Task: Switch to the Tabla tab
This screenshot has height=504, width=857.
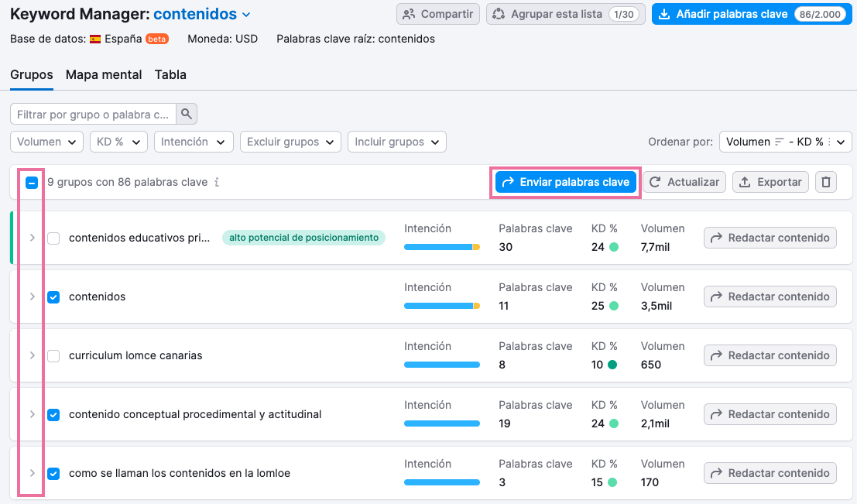Action: [x=170, y=75]
